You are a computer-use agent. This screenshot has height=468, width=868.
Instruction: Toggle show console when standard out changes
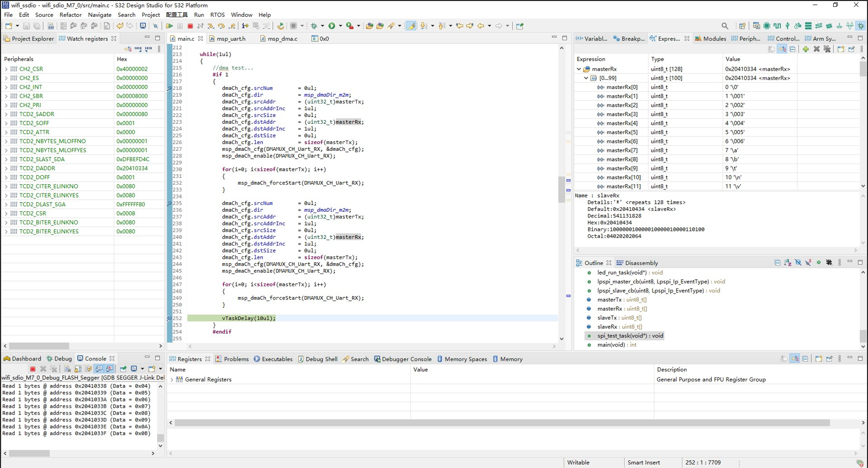pyautogui.click(x=99, y=369)
